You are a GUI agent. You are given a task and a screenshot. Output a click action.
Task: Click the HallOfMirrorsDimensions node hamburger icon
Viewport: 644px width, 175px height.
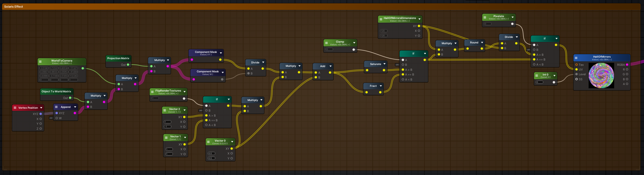[x=381, y=19]
